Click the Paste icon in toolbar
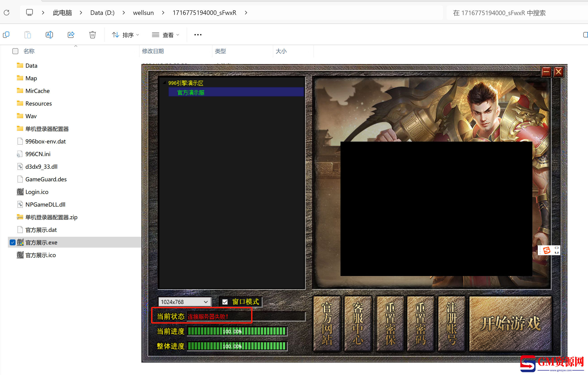This screenshot has width=588, height=375. click(x=28, y=35)
